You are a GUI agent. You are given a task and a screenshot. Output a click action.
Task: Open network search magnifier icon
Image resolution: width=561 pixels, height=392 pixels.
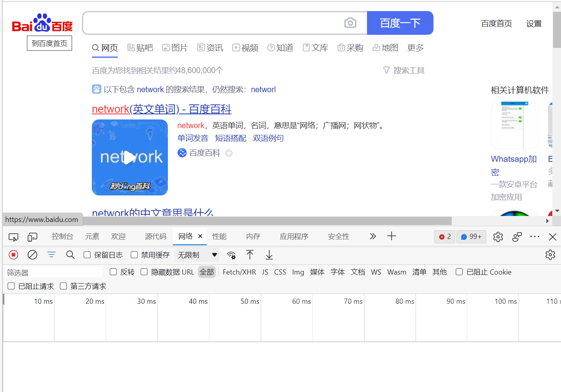[70, 255]
